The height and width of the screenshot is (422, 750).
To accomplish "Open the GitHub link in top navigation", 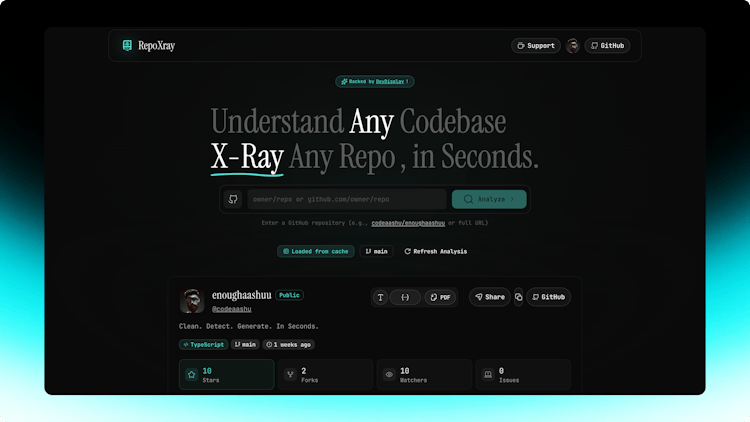I will [x=607, y=46].
